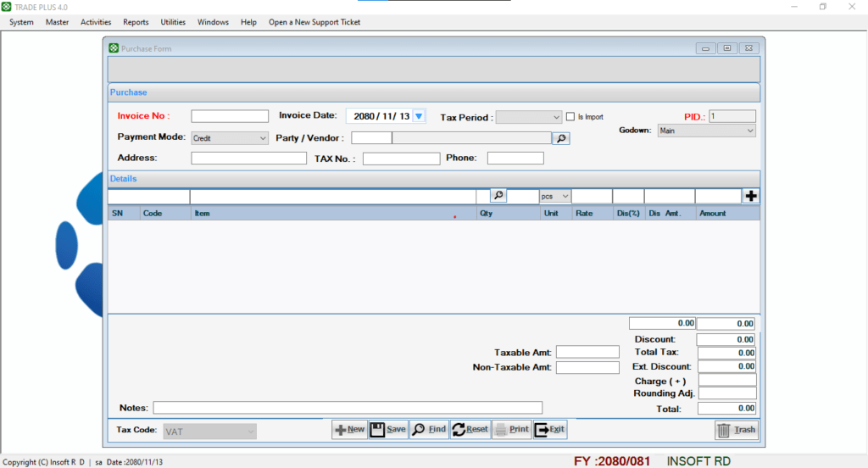The image size is (868, 468).
Task: Select the pcs unit dropdown in Details
Action: coord(554,196)
